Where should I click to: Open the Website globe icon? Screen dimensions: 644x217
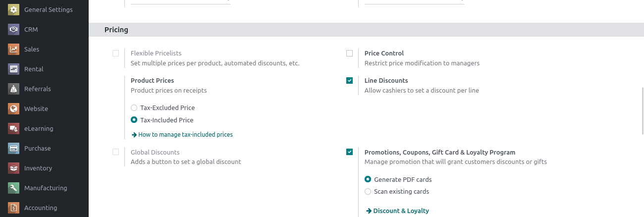click(x=14, y=108)
